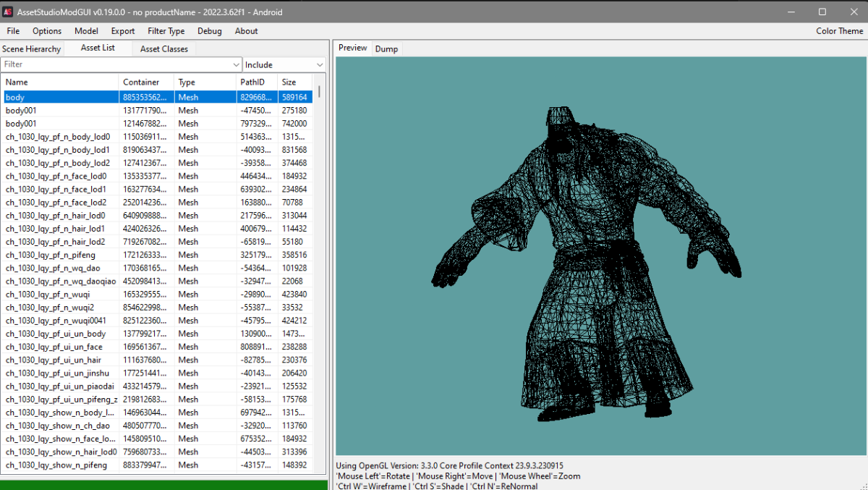Open the Export menu
Image resolution: width=868 pixels, height=490 pixels.
[x=123, y=31]
